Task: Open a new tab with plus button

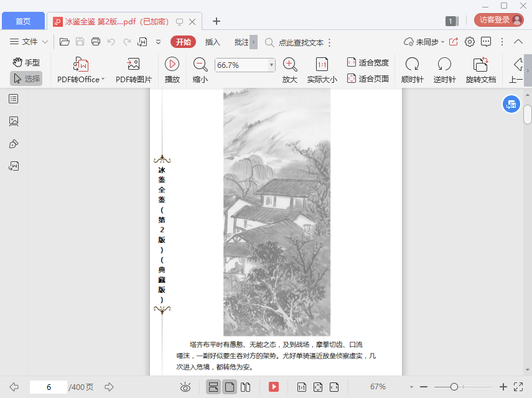Action: coord(217,21)
